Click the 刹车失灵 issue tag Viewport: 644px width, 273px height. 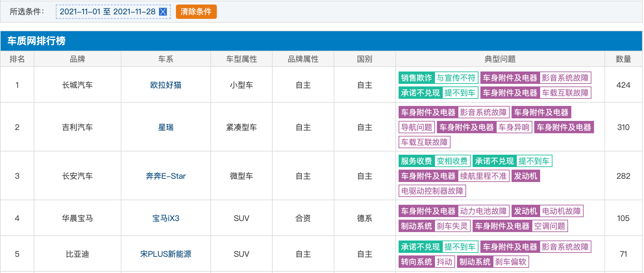[x=452, y=226]
